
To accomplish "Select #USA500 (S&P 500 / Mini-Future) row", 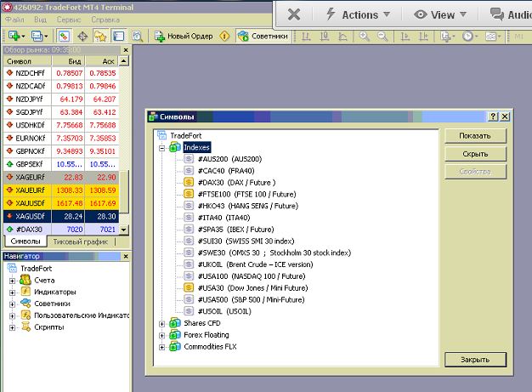I will (x=251, y=299).
